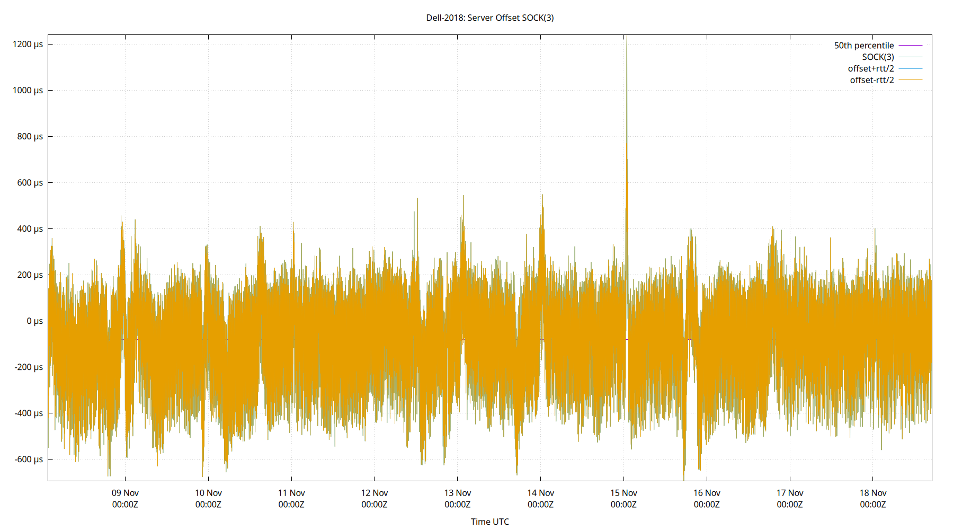Click the large spike near 15 Nov
Image resolution: width=980 pixels, height=530 pixels.
coord(627,106)
